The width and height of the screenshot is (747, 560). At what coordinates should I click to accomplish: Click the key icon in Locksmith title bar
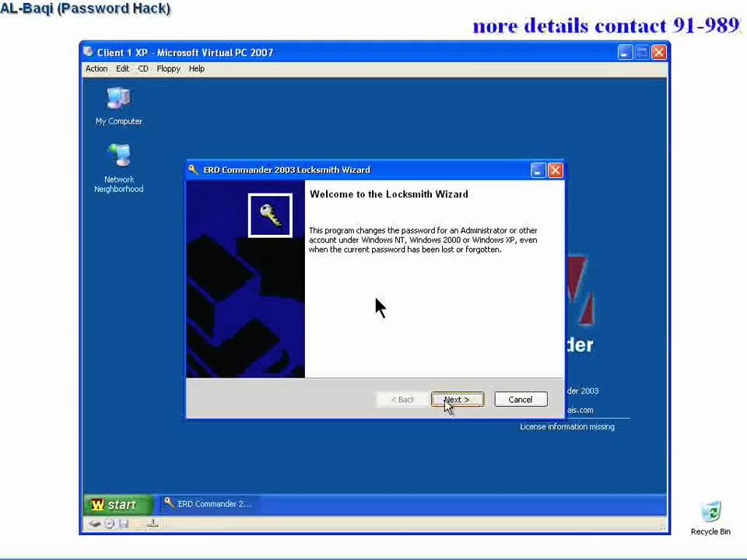[x=194, y=170]
